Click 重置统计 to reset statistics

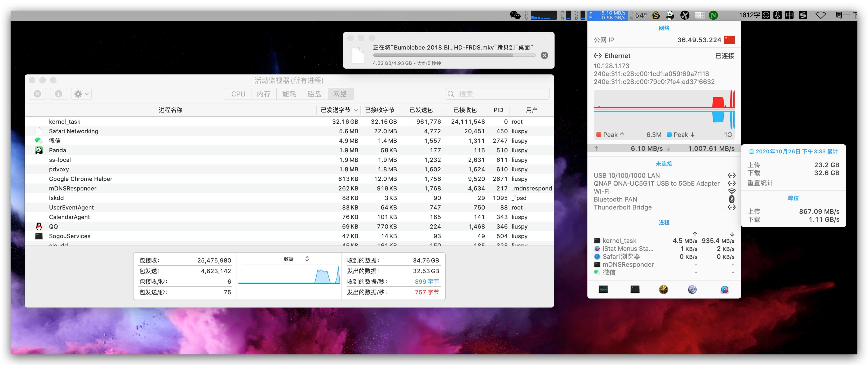[760, 183]
